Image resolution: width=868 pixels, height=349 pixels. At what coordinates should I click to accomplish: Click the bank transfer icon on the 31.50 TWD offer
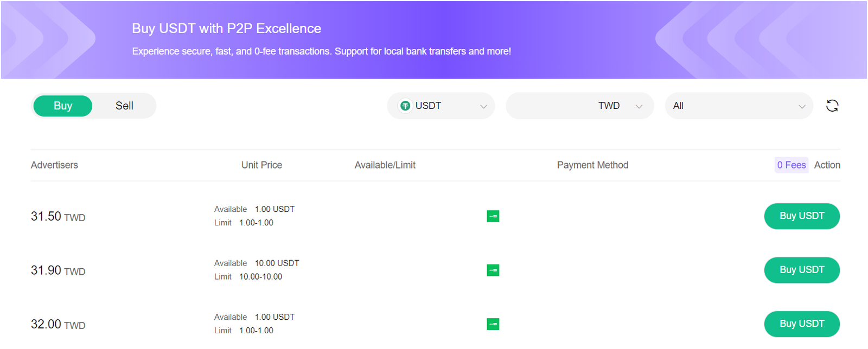(493, 216)
